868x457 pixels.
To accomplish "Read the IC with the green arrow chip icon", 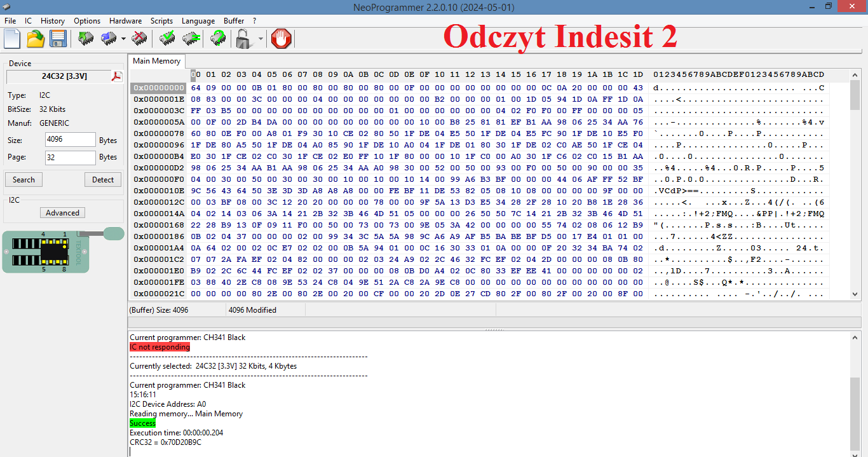I will point(86,39).
